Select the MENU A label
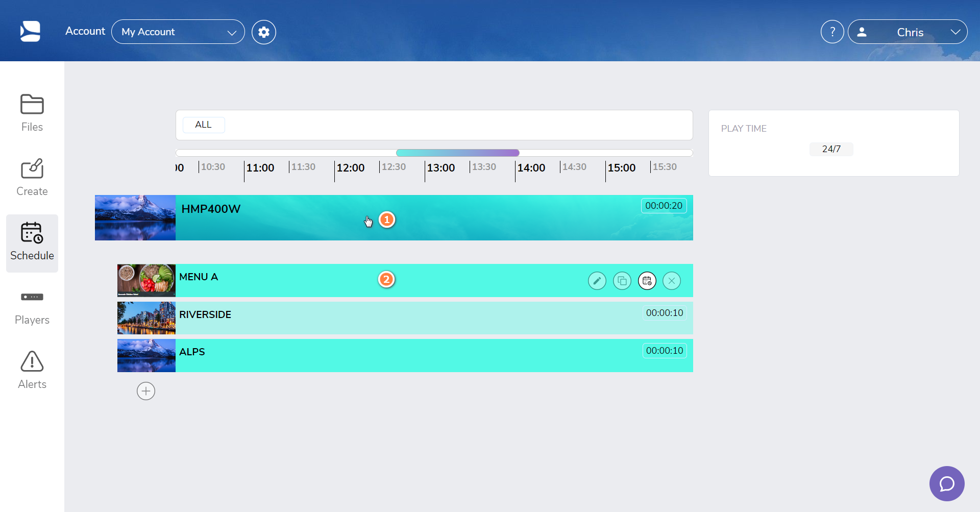980x512 pixels. 199,277
